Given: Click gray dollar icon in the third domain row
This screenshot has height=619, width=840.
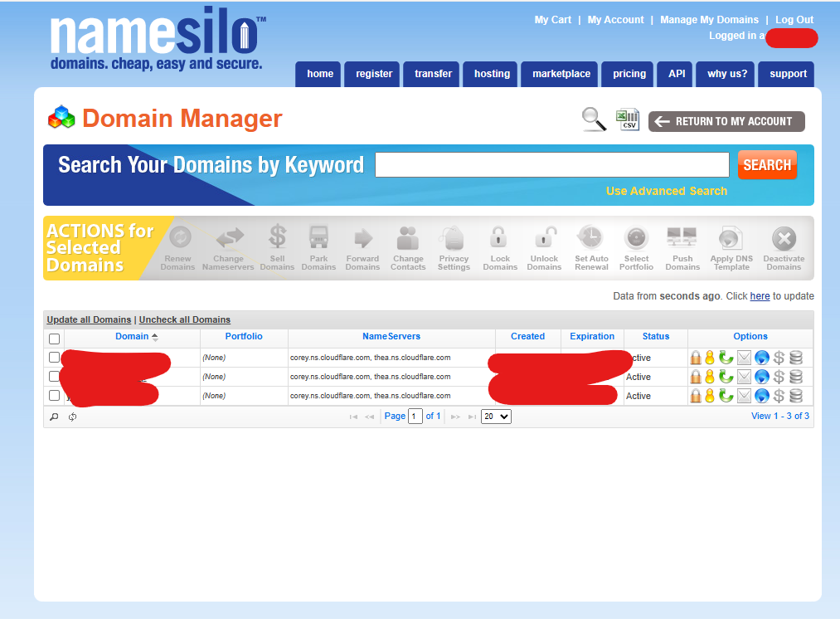Looking at the screenshot, I should pyautogui.click(x=779, y=396).
